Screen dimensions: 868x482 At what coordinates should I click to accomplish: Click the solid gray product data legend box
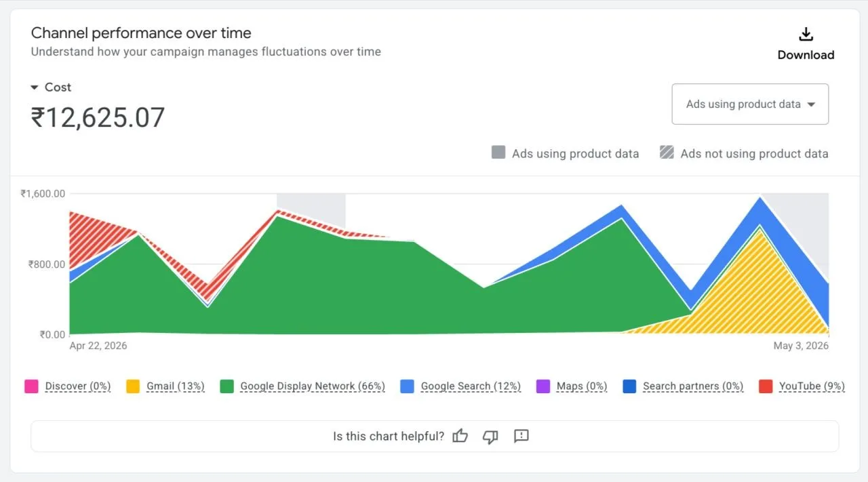click(498, 153)
